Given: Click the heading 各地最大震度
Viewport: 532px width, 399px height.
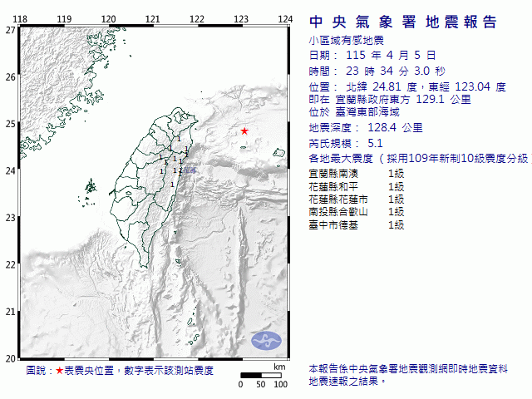Looking at the screenshot, I should pyautogui.click(x=341, y=159).
